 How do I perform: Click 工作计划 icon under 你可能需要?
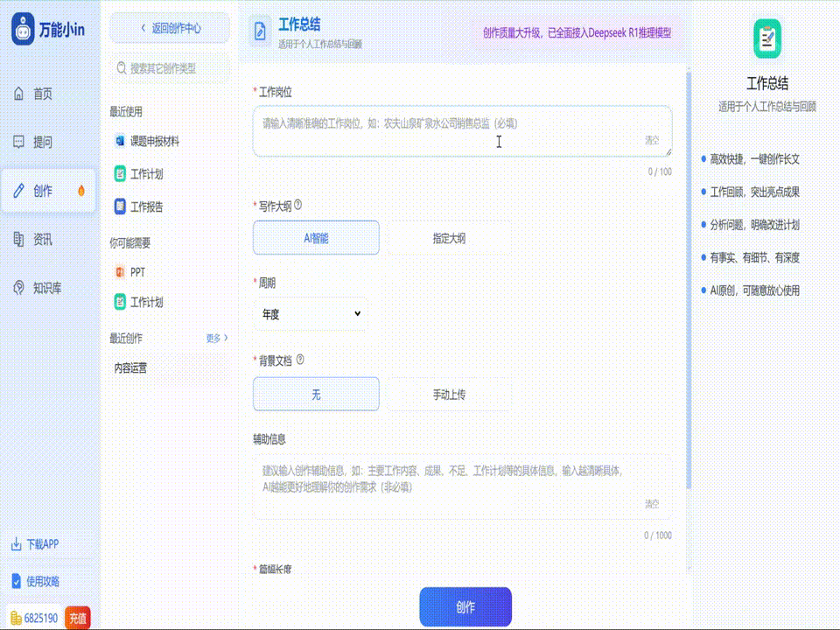(120, 302)
